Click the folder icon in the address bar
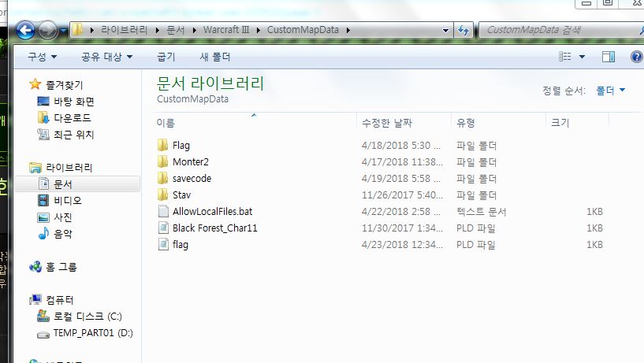The height and width of the screenshot is (363, 644). click(77, 30)
